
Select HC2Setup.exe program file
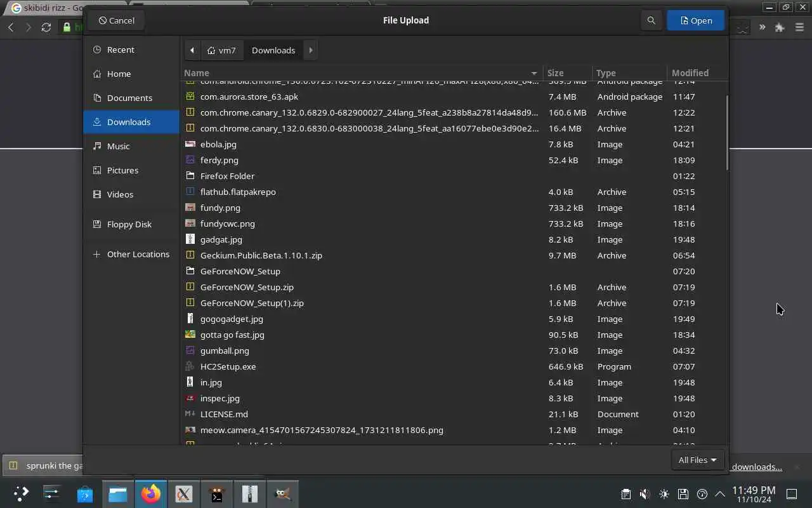[454, 366]
